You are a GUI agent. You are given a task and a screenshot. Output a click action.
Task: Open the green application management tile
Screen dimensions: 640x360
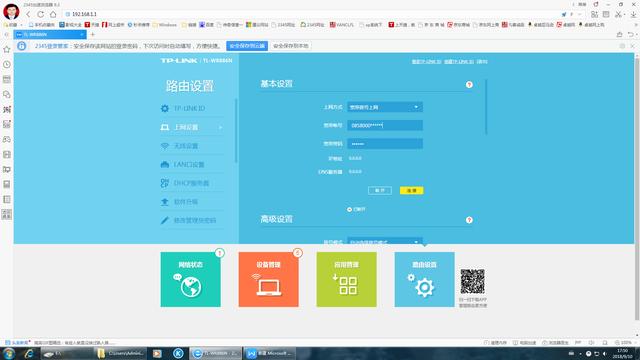click(x=347, y=279)
